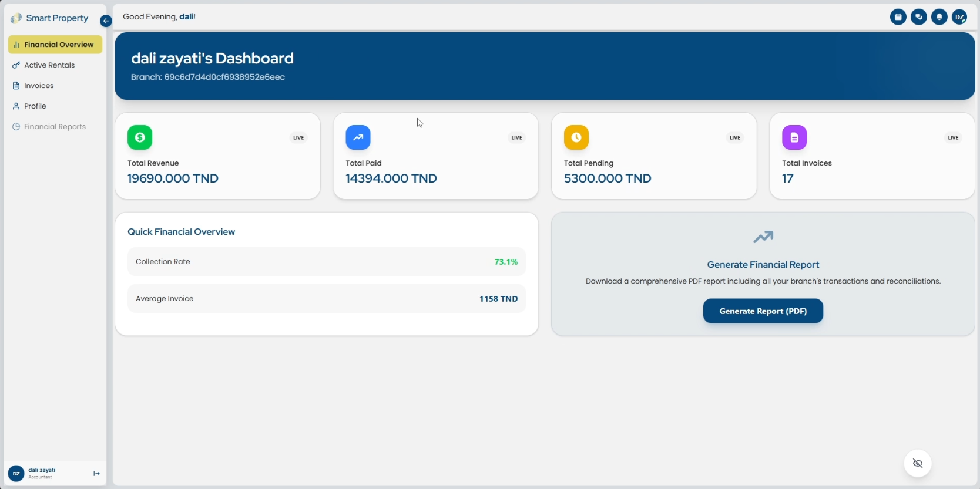Click the "Quick Financial Overview" heading

[181, 232]
